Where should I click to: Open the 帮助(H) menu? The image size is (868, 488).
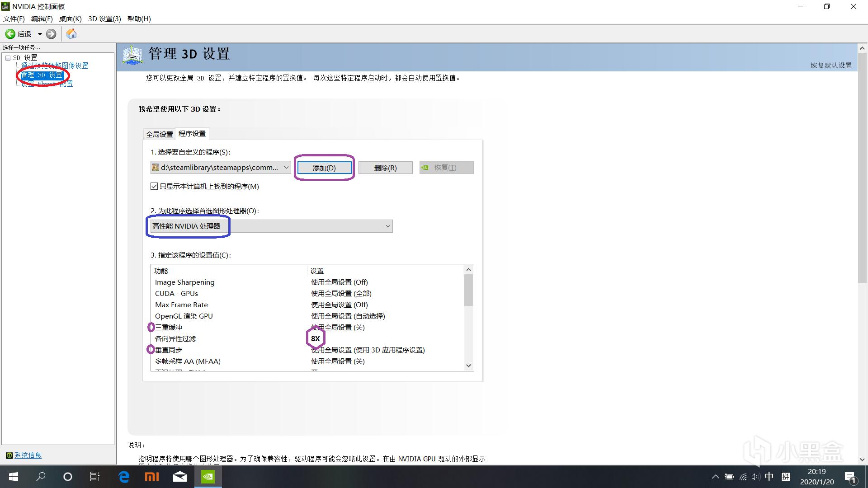(139, 19)
